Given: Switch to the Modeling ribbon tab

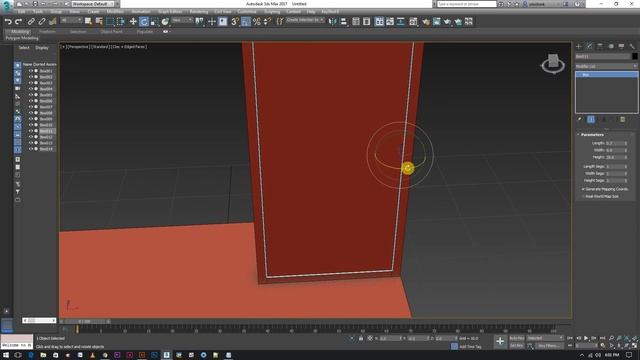Looking at the screenshot, I should pos(20,31).
